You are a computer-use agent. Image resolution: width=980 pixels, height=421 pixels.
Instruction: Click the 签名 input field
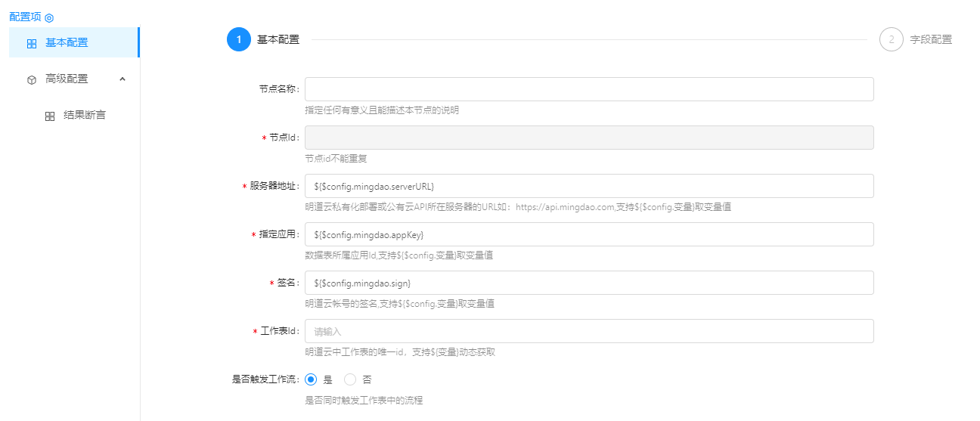pyautogui.click(x=589, y=283)
